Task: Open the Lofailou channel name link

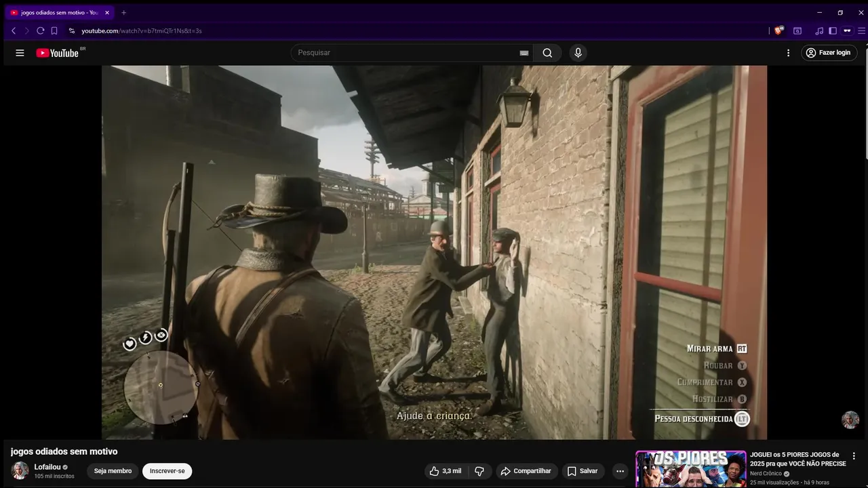Action: 47,467
